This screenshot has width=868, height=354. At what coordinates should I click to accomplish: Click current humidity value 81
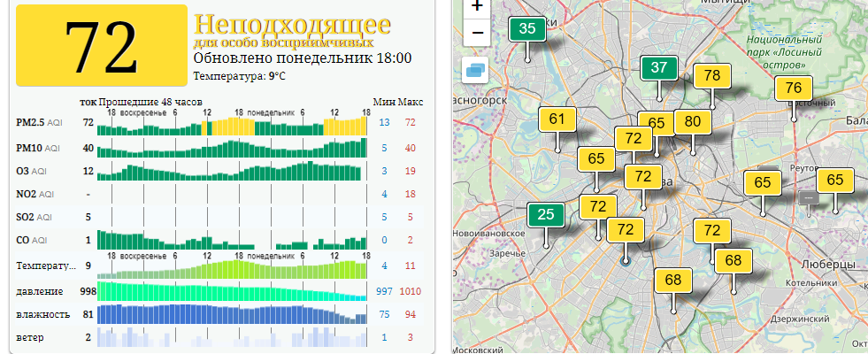click(88, 315)
